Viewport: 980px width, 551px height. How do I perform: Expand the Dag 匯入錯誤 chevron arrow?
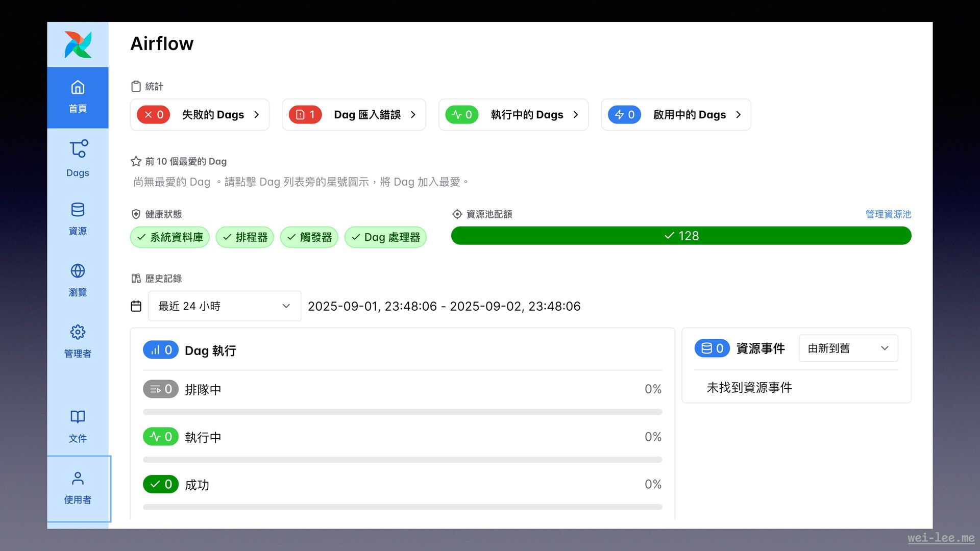coord(413,115)
